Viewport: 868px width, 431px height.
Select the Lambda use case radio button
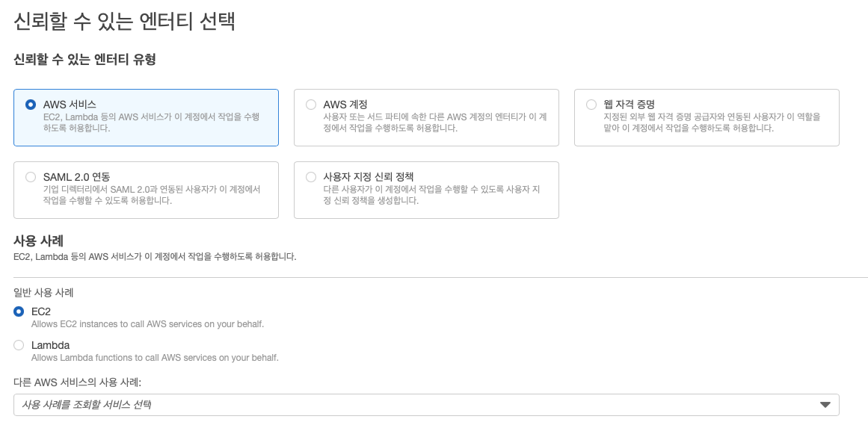pos(19,345)
